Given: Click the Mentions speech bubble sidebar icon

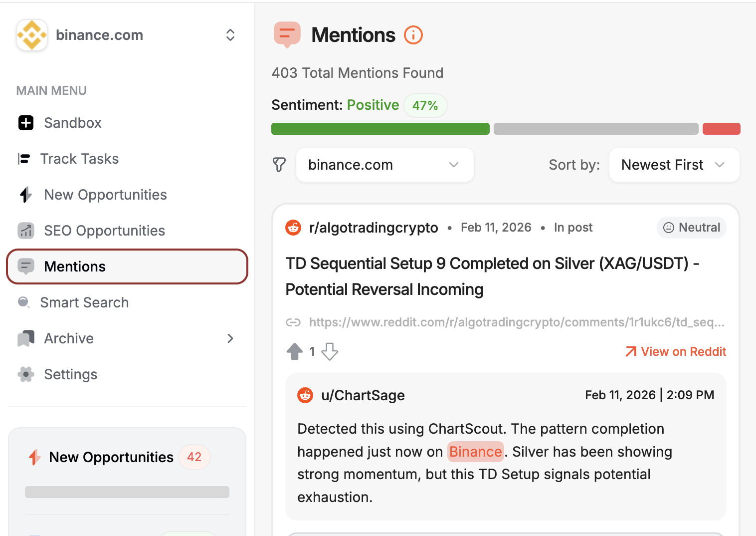Looking at the screenshot, I should pos(26,267).
